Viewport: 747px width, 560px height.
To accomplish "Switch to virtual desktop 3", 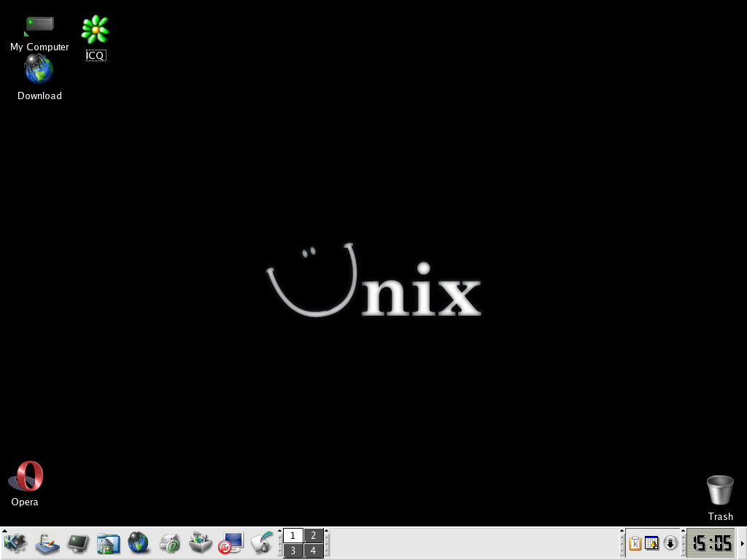I will point(293,551).
